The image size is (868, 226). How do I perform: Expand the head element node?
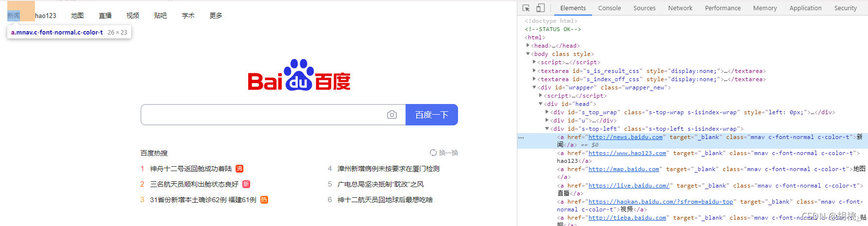click(528, 45)
